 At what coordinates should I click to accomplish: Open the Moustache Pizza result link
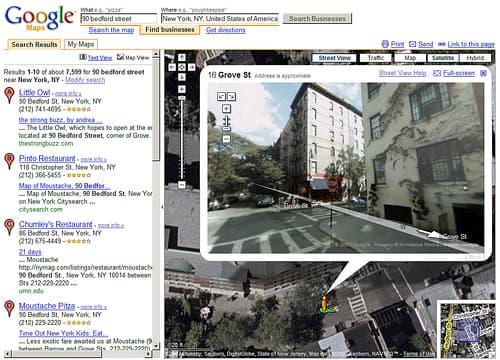(47, 306)
